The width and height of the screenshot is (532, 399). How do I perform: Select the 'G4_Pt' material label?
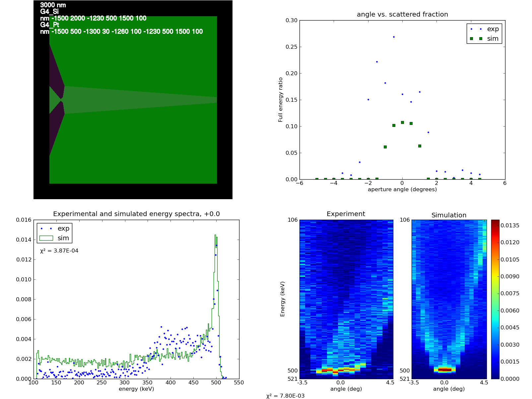point(49,25)
